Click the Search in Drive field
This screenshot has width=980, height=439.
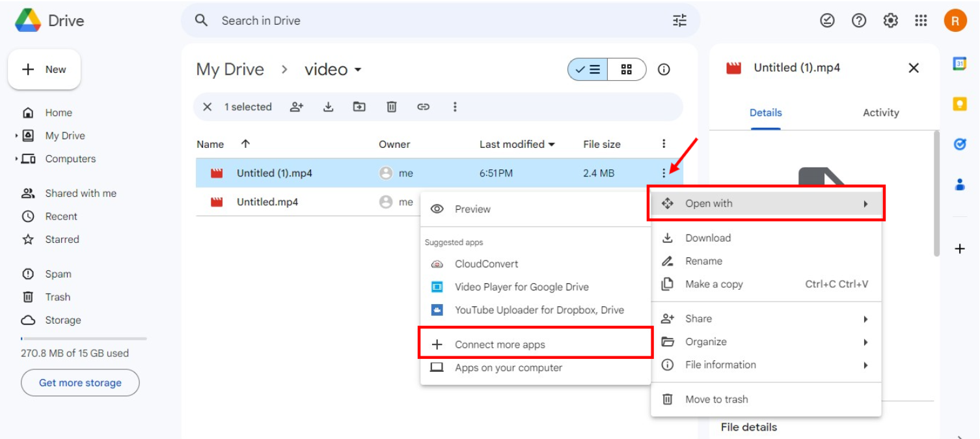click(x=441, y=21)
